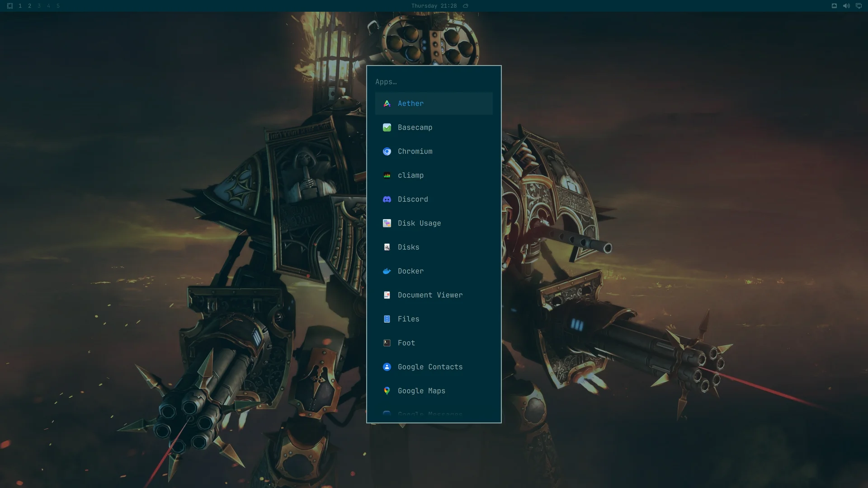Focus the Apps search field
Image resolution: width=868 pixels, height=488 pixels.
click(434, 82)
